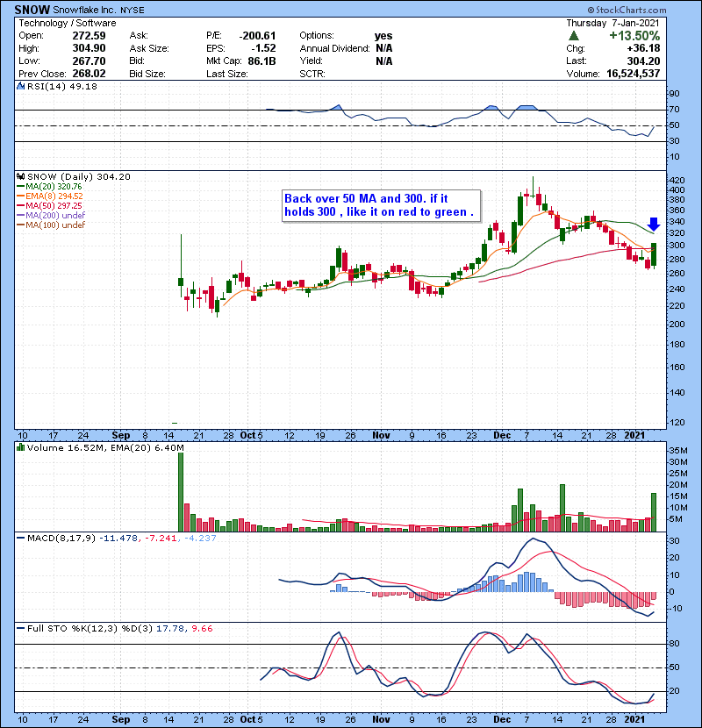Click the Mkt Cap value 86.1B

(x=262, y=61)
